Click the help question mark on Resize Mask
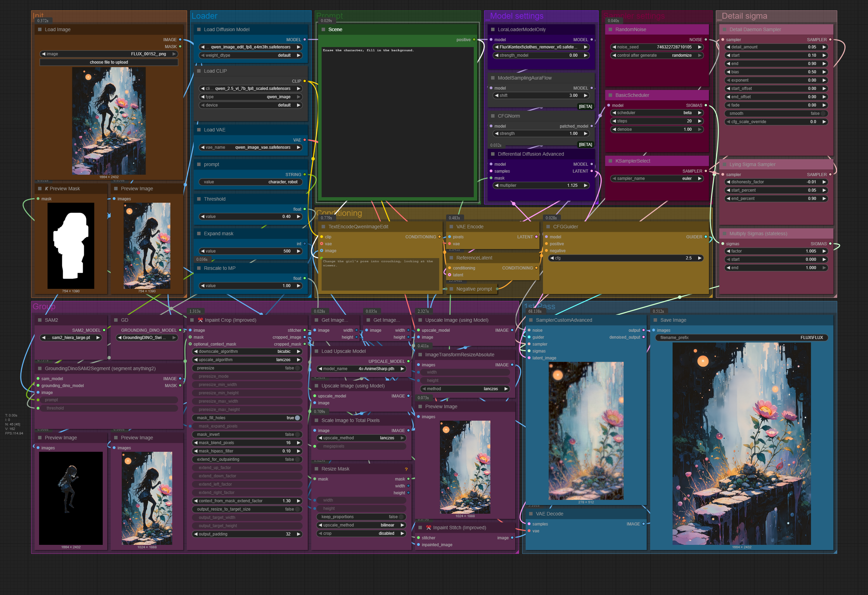Viewport: 868px width, 595px height. (406, 469)
